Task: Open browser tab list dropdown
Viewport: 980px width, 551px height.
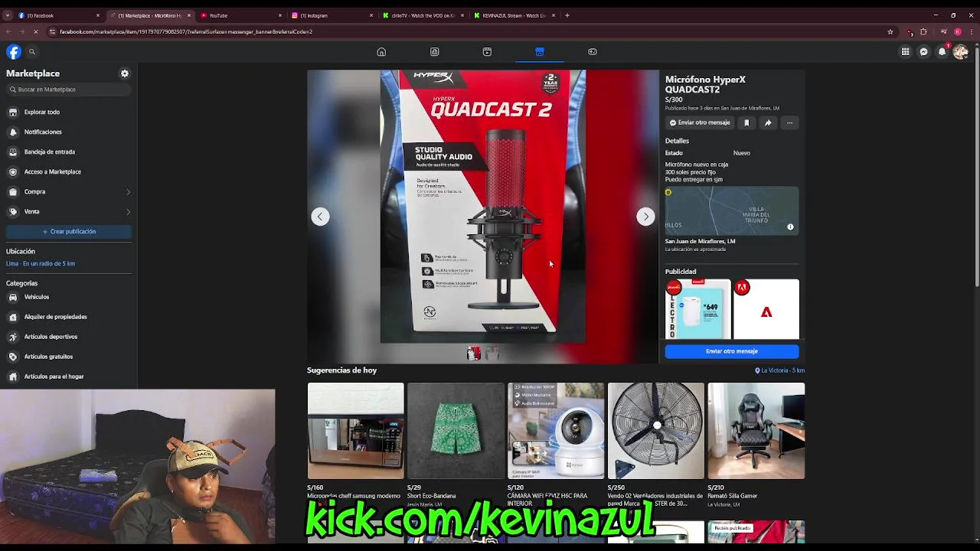Action: click(8, 15)
